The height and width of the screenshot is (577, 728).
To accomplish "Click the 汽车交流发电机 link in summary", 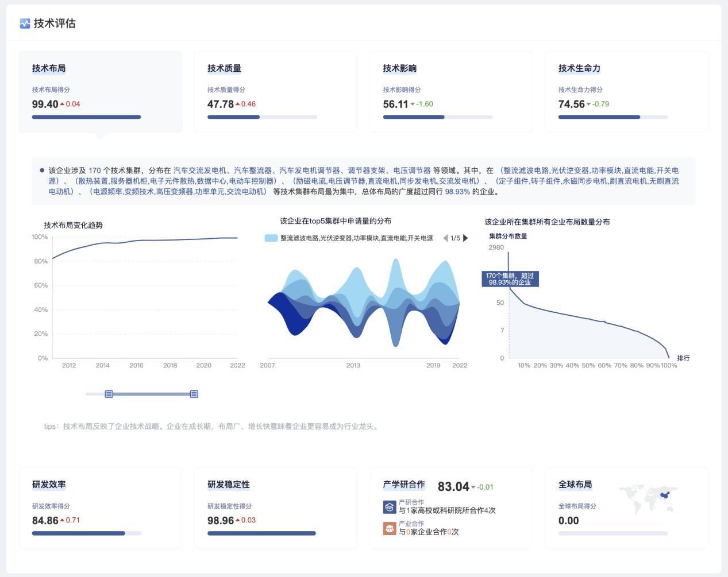I will click(x=200, y=171).
